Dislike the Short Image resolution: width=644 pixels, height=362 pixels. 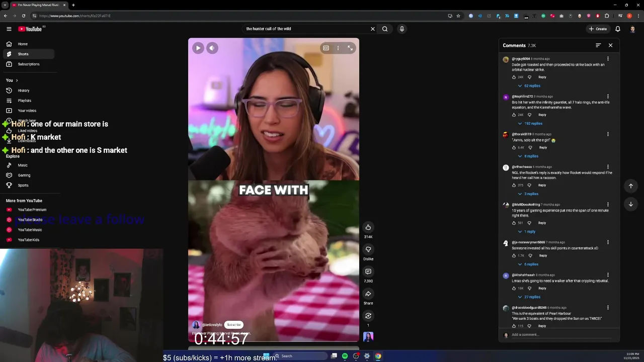click(x=368, y=249)
